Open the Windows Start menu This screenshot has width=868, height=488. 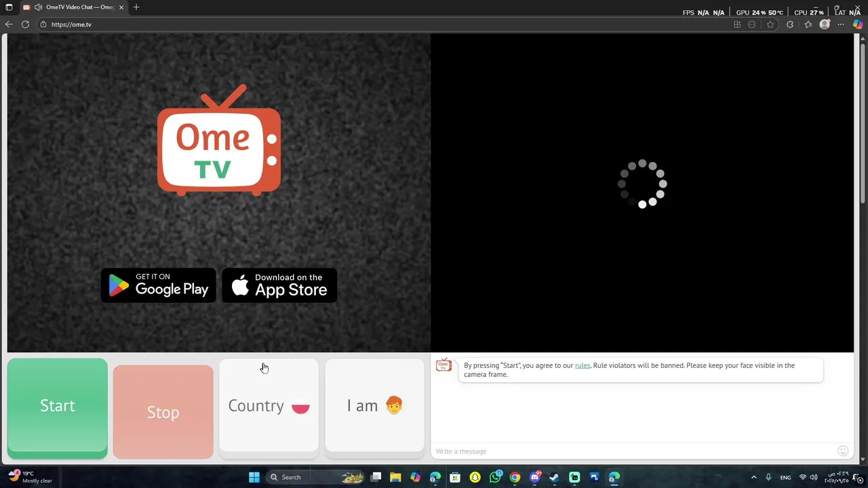coord(254,477)
